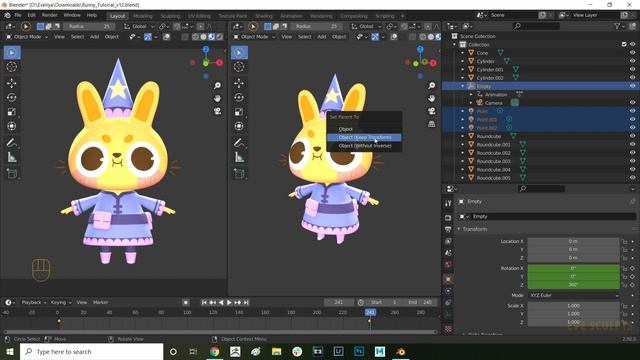Lock Location X in Transform panel
This screenshot has width=640, height=360.
(624, 241)
